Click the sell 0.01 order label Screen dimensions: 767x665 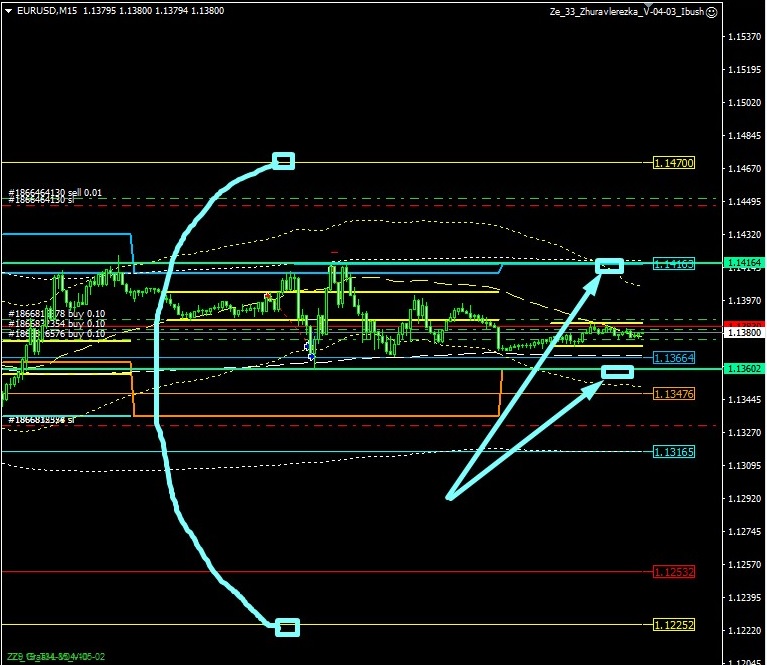point(55,192)
